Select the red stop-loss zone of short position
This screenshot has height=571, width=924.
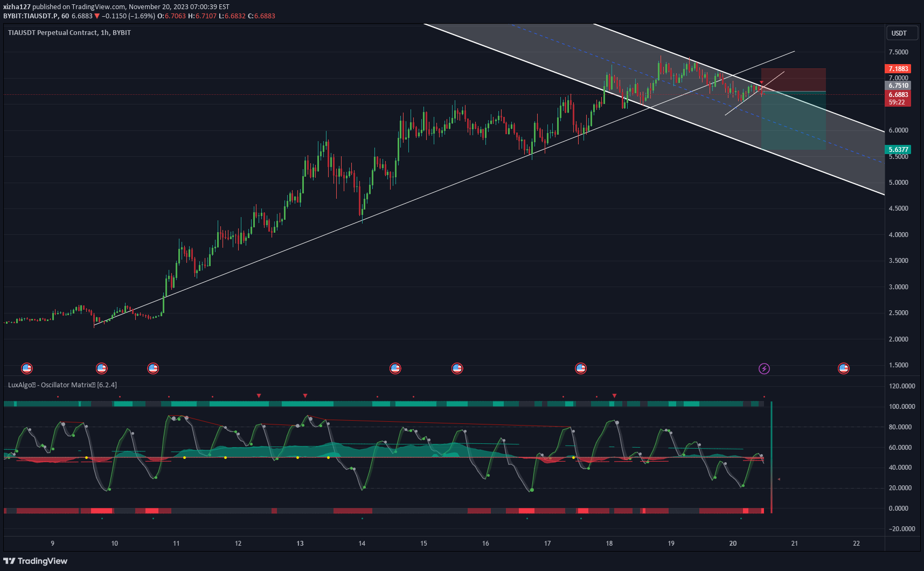pyautogui.click(x=793, y=80)
